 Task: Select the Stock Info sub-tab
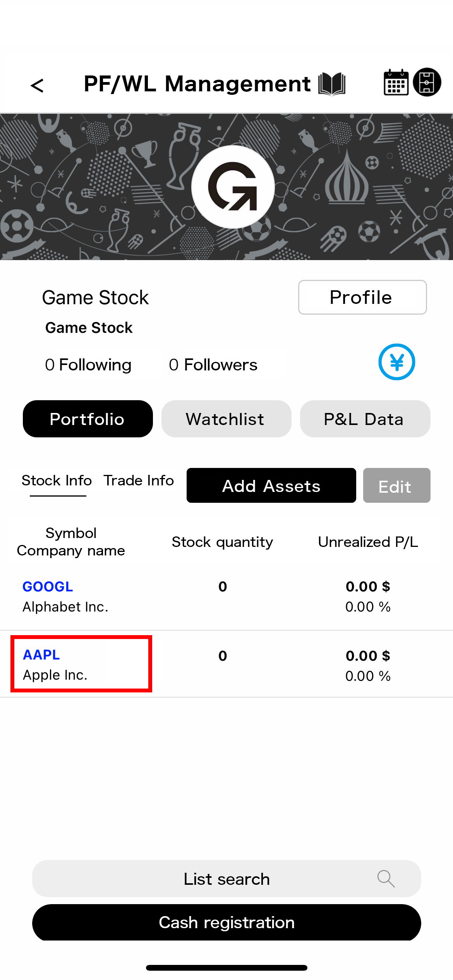point(57,481)
